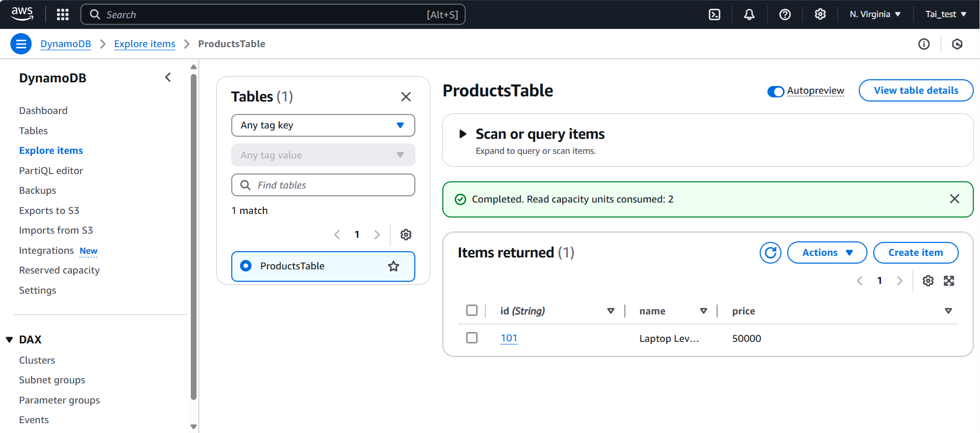Viewport: 980px width, 433px height.
Task: Close the Tables panel
Action: click(x=406, y=97)
